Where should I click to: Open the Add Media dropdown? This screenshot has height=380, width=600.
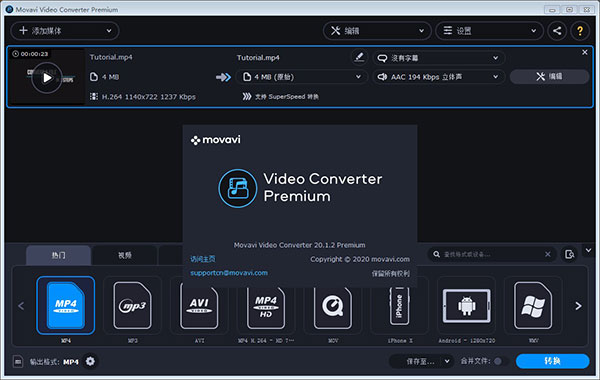[x=65, y=31]
